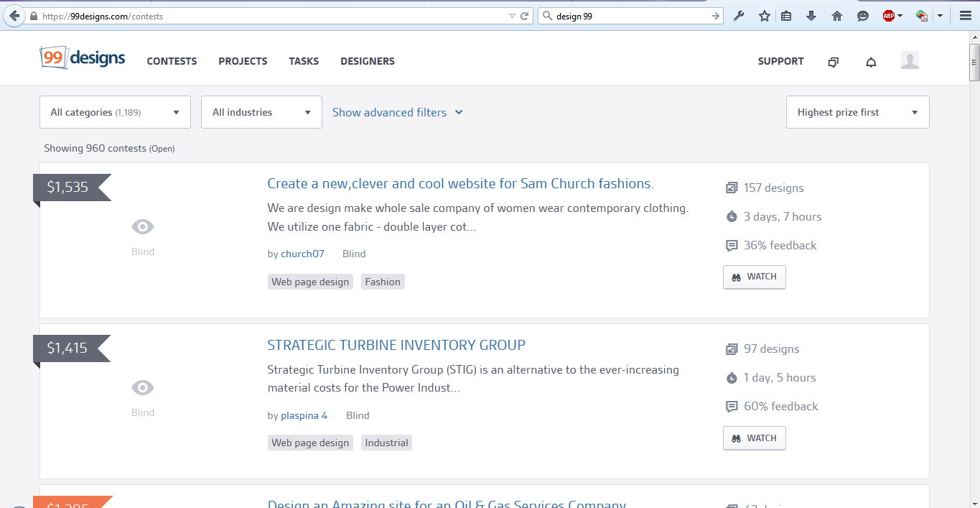This screenshot has width=980, height=508.
Task: Reload the page using the refresh icon
Action: click(x=525, y=16)
